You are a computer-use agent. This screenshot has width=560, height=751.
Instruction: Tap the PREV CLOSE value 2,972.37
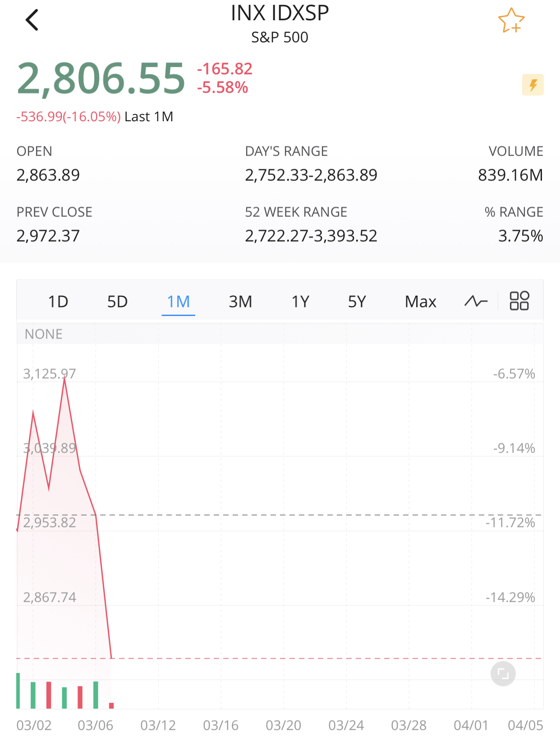pos(48,236)
